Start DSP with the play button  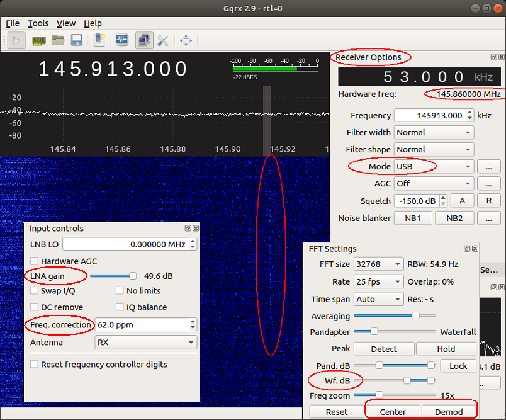16,40
